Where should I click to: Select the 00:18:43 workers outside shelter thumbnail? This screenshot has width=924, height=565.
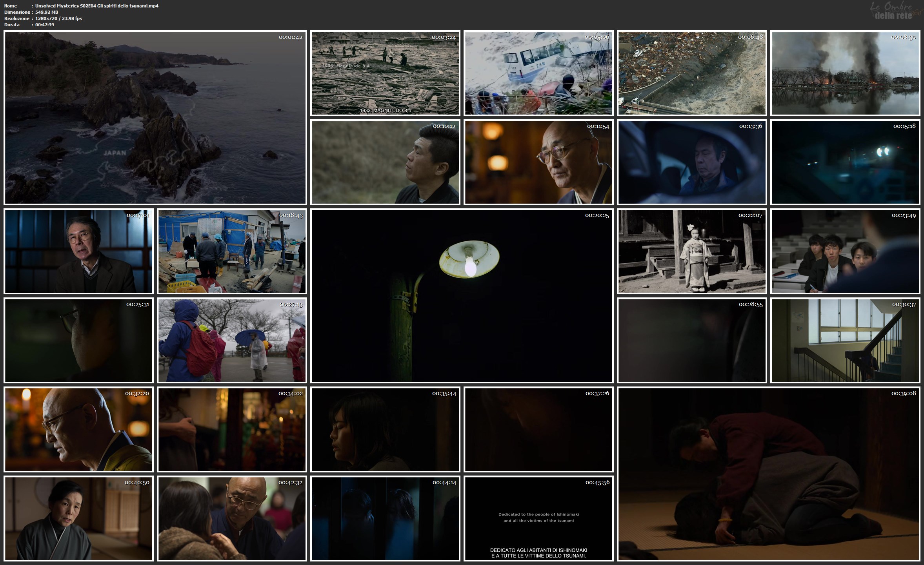pos(232,252)
